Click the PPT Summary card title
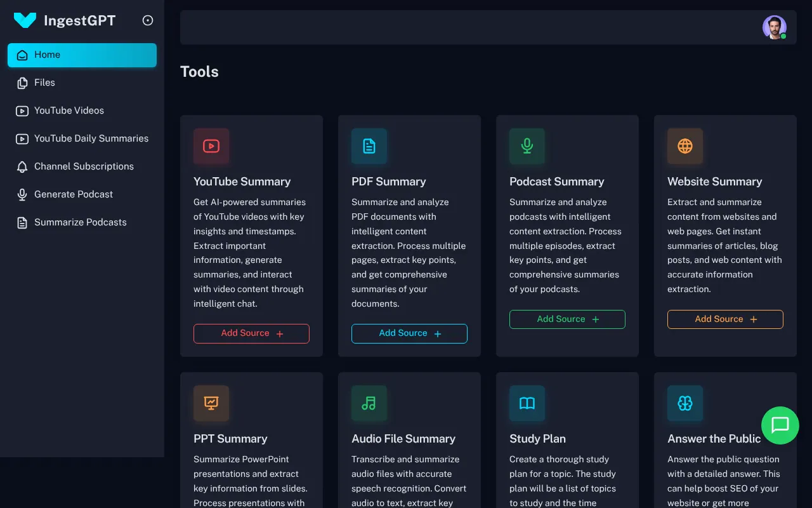This screenshot has width=812, height=508. (230, 439)
